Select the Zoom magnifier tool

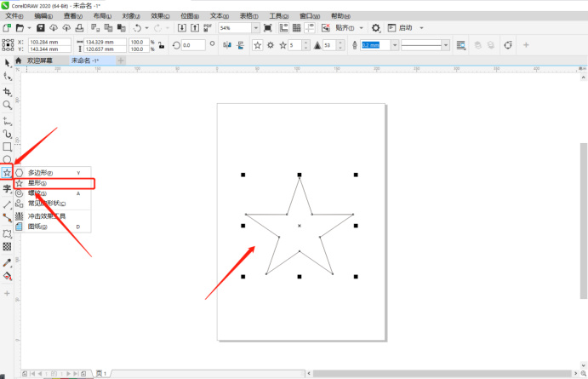point(7,105)
